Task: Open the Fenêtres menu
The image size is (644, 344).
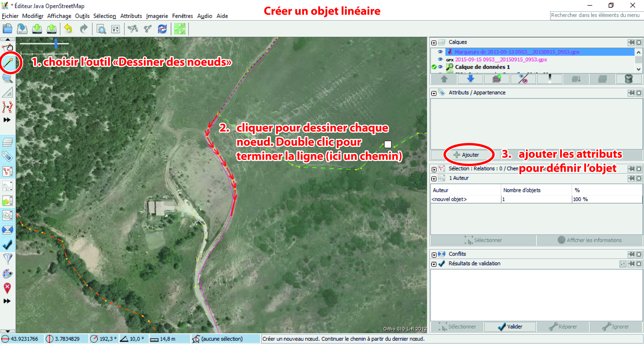Action: coord(183,16)
